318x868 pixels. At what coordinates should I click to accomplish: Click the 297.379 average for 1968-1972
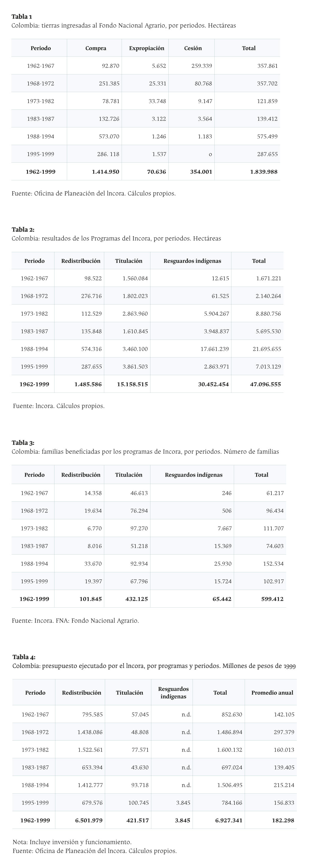(284, 732)
